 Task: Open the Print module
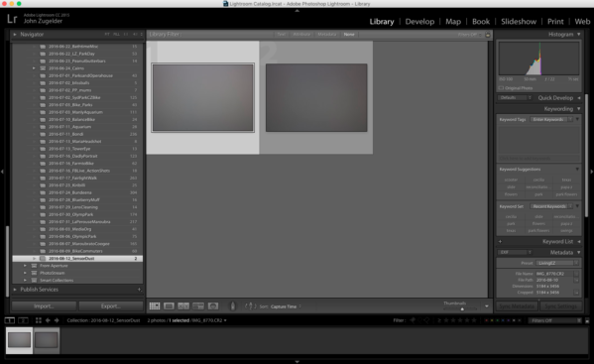pyautogui.click(x=555, y=22)
